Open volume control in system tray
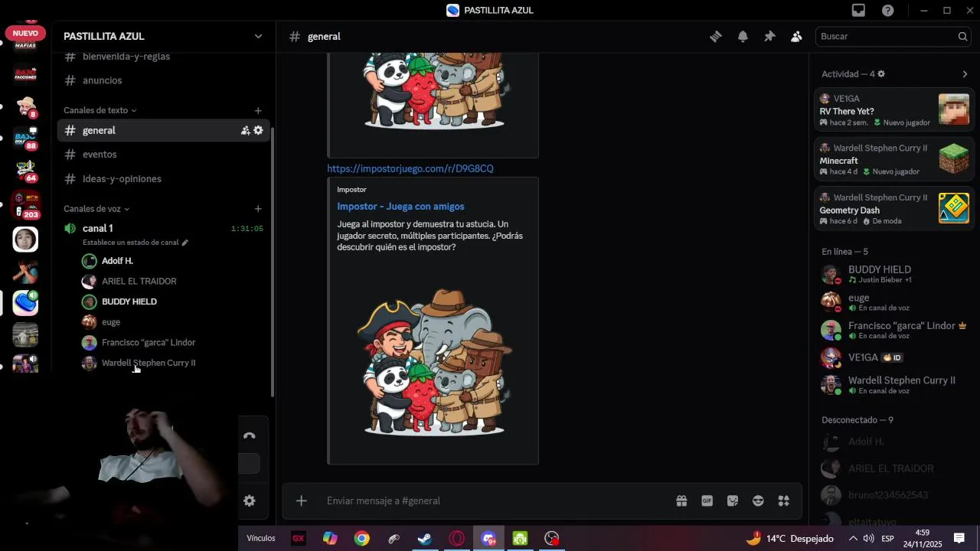This screenshot has width=980, height=551. pos(869,539)
